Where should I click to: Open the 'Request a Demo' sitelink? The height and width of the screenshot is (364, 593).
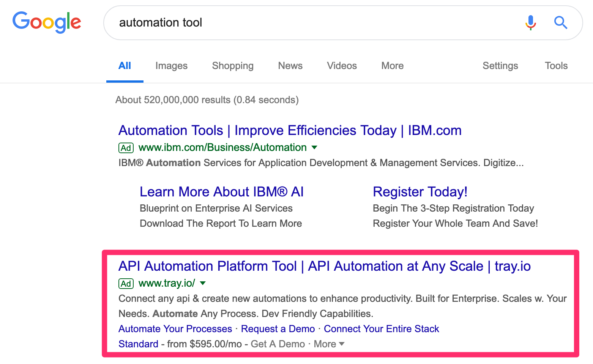click(278, 329)
